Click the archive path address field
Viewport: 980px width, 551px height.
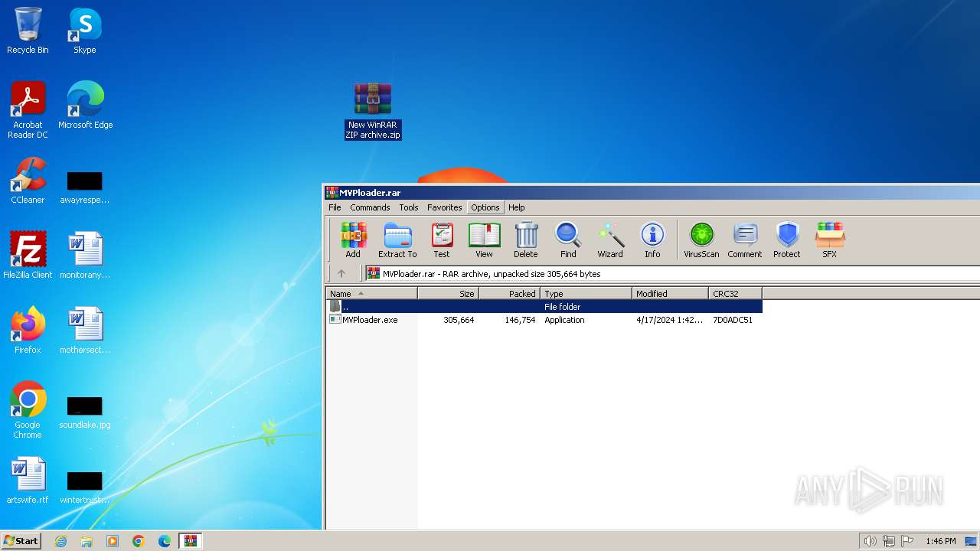pyautogui.click(x=672, y=273)
